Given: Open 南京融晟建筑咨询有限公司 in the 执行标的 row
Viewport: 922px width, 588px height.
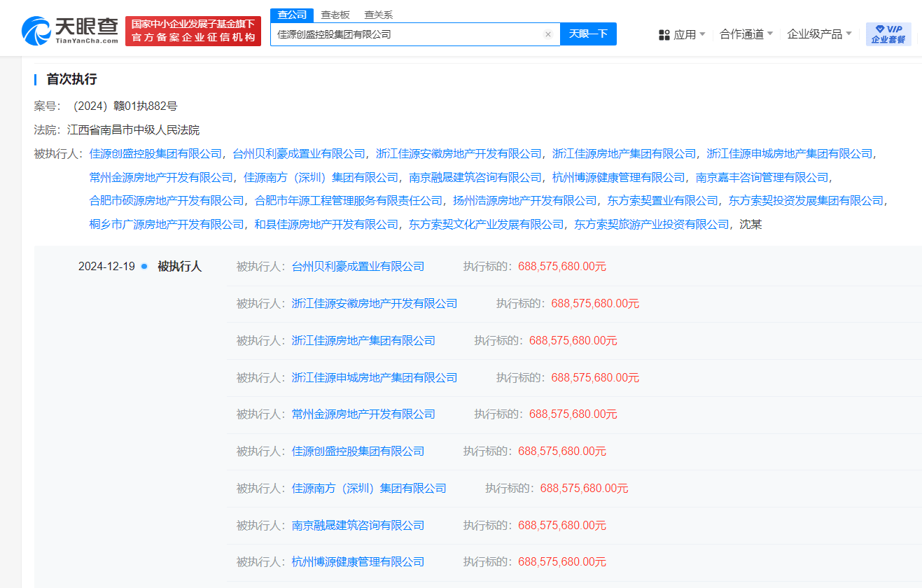Looking at the screenshot, I should click(x=358, y=525).
